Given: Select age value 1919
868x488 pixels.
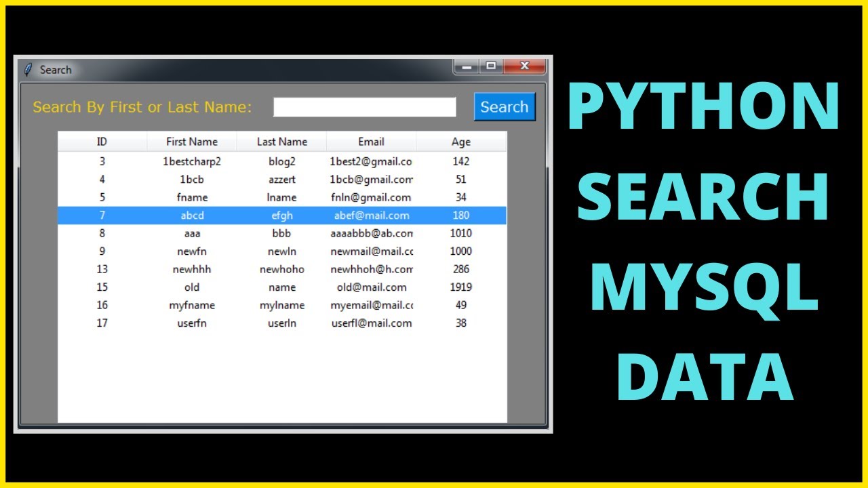Looking at the screenshot, I should [x=461, y=287].
